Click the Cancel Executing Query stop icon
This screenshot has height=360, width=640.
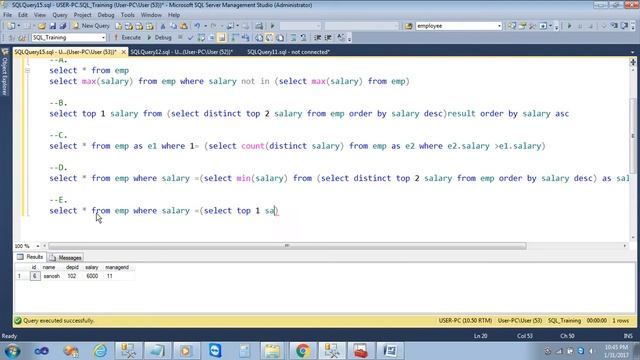point(180,38)
